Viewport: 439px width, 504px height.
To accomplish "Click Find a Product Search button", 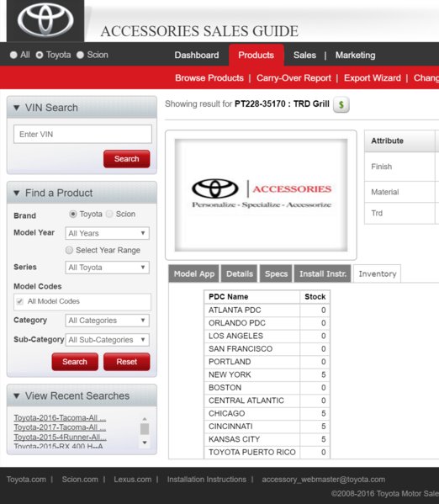I will tap(75, 362).
